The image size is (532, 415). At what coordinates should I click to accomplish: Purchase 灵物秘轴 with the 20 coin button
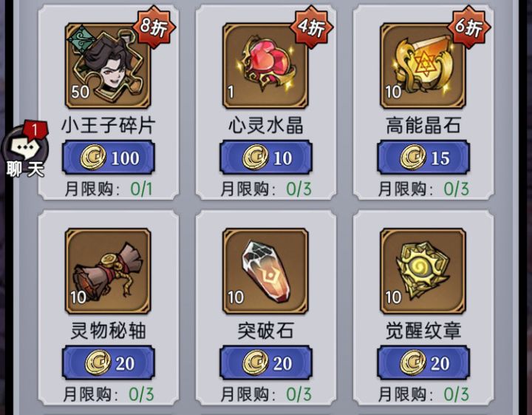[108, 362]
